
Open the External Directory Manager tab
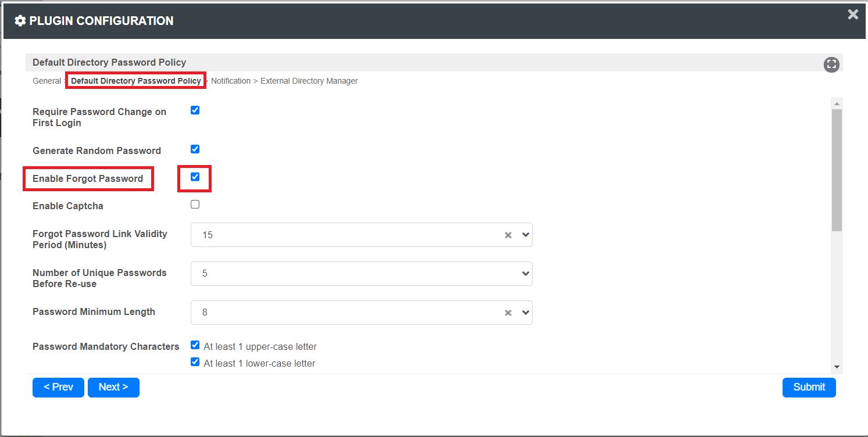309,81
